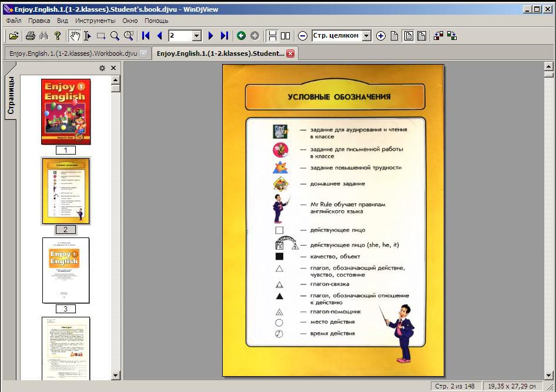Screen dimensions: 556x392
Task: Open the Инструменты menu
Action: click(x=95, y=21)
